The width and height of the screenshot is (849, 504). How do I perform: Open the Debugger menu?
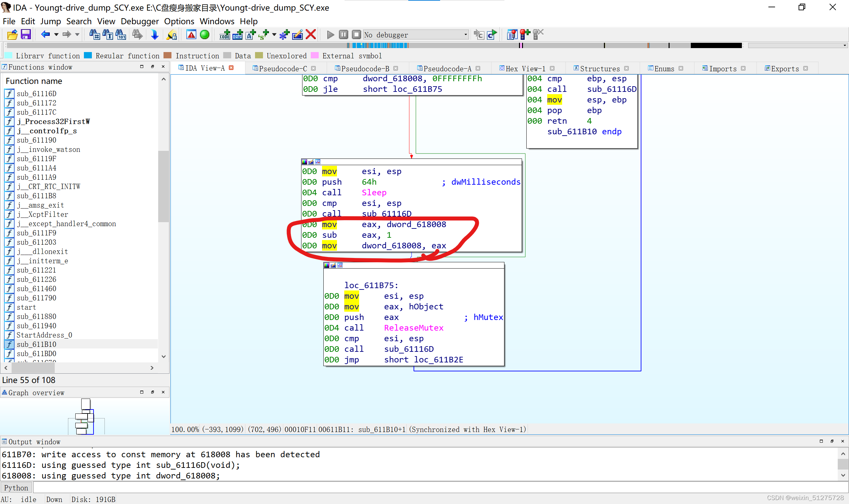pos(140,22)
